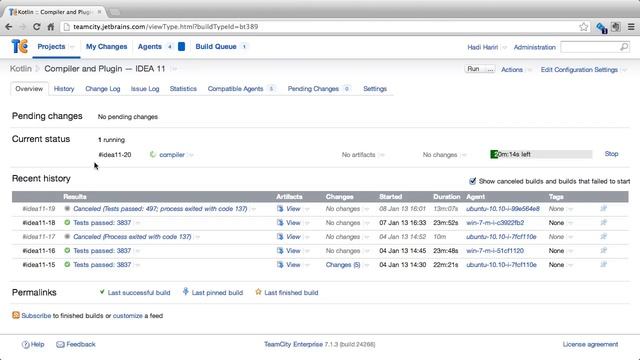640x360 pixels.
Task: Uncheck Show canceled builds checkbox
Action: pos(473,181)
